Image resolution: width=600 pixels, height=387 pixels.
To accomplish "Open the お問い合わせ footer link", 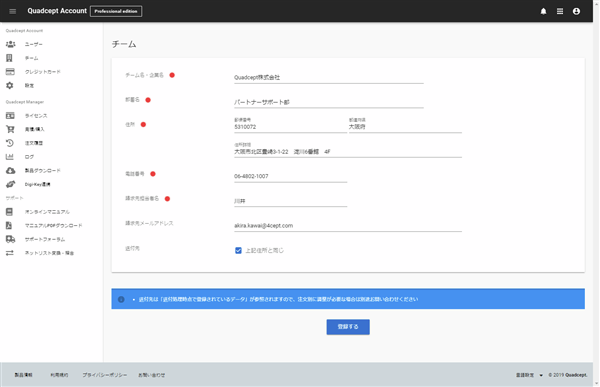I will [x=152, y=375].
